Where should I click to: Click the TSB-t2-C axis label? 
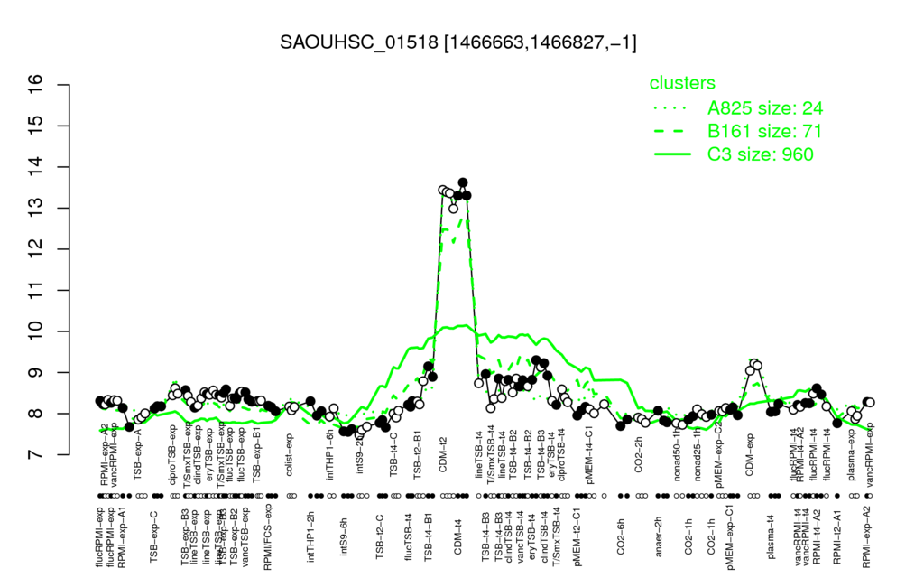[x=380, y=536]
